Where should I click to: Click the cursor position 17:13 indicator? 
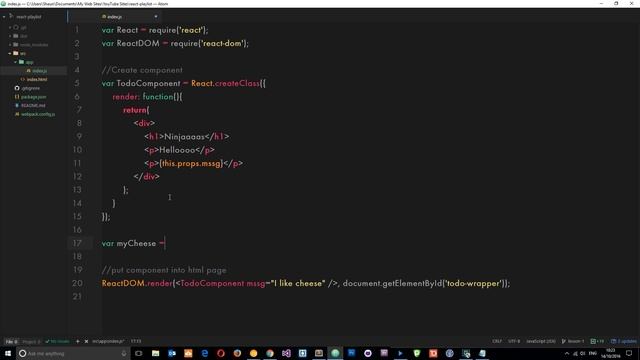tap(136, 341)
